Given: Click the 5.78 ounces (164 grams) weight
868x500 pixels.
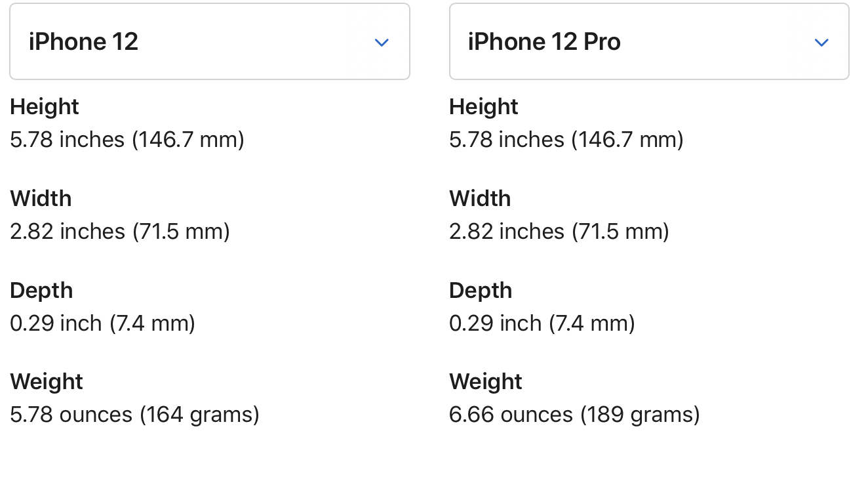Looking at the screenshot, I should tap(134, 415).
